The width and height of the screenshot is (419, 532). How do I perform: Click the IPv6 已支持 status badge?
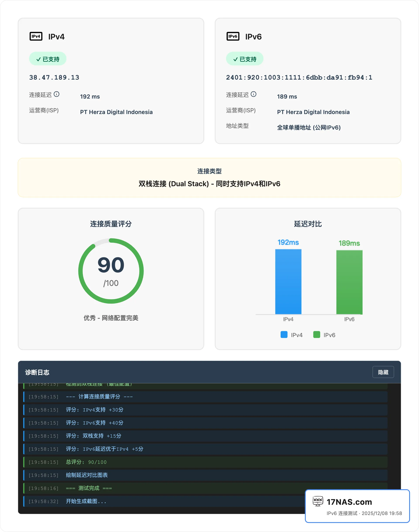(x=245, y=59)
